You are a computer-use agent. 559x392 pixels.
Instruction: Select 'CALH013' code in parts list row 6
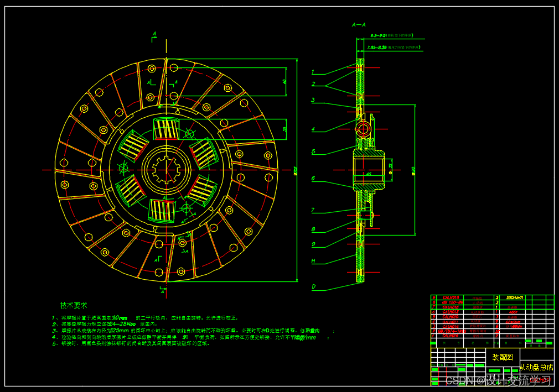coord(451,312)
